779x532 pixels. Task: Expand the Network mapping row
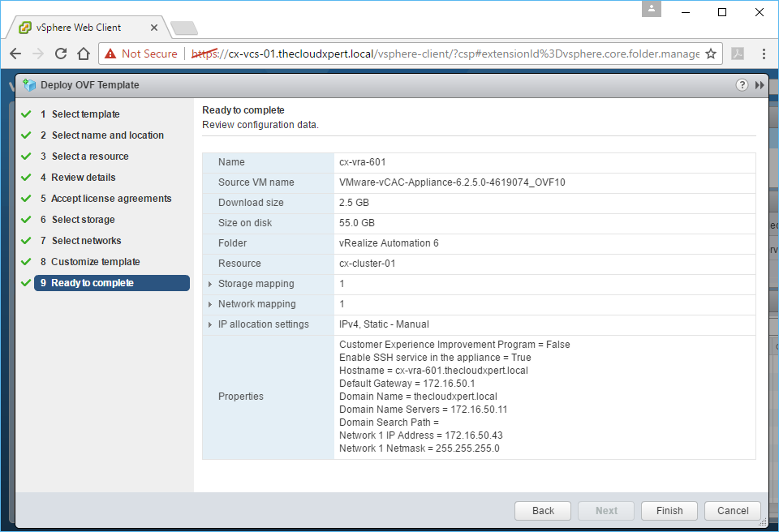[210, 304]
